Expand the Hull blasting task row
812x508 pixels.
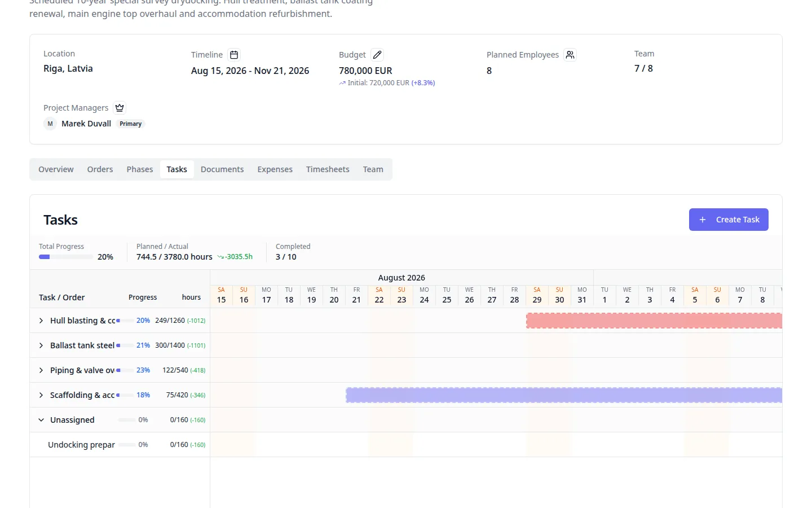[41, 321]
